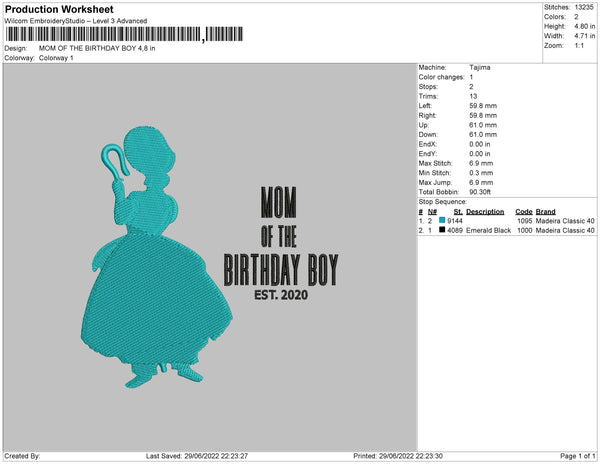
Task: Select the teal shepherdess silhouette design
Action: click(x=156, y=257)
